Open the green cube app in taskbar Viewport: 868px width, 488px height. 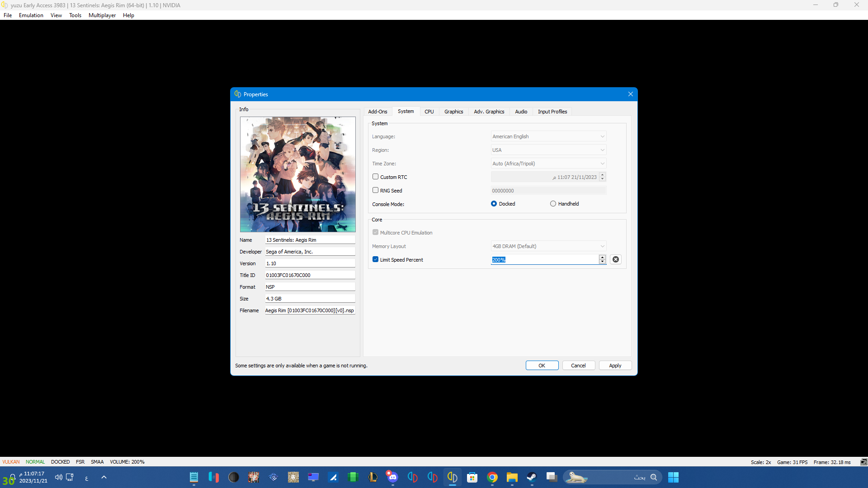pos(353,477)
